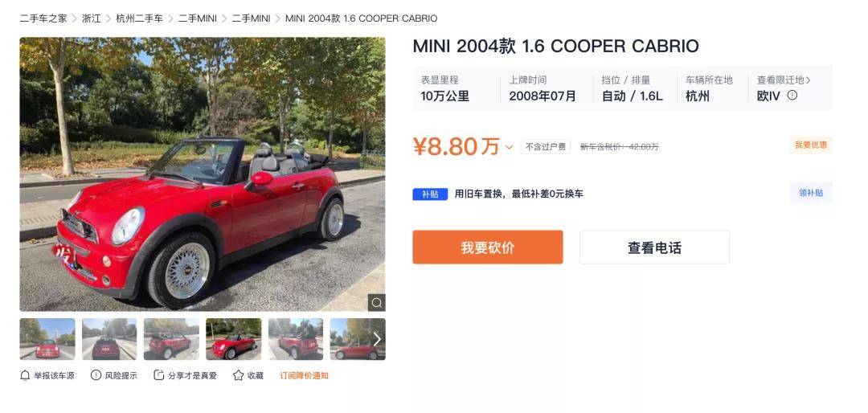Subscribe via 订阅降价通知 link
This screenshot has width=868, height=413.
[x=304, y=375]
